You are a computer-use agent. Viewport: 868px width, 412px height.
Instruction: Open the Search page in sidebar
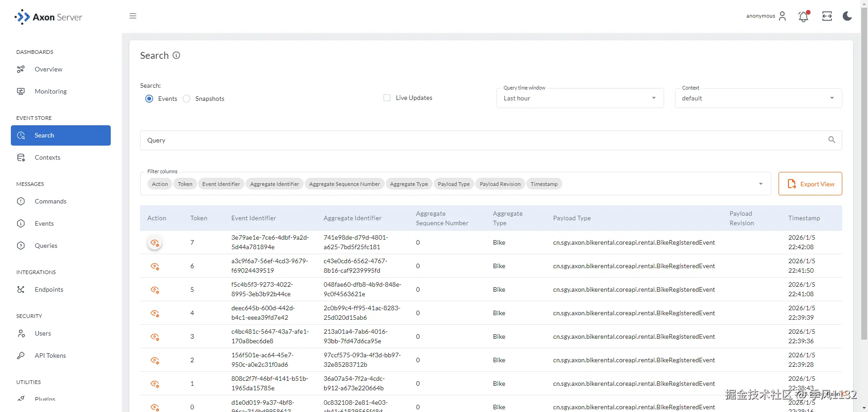[61, 135]
